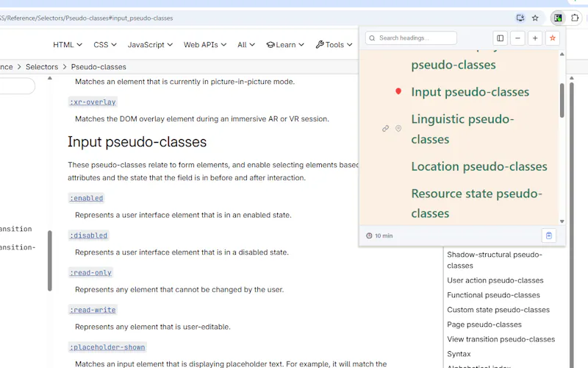Click Functional pseudo-classes in page contents
The width and height of the screenshot is (588, 368).
pos(493,295)
